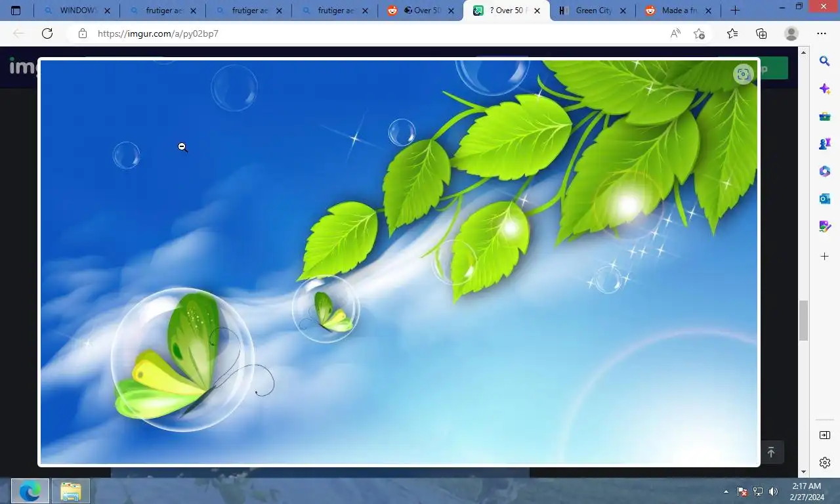Add this page to favorites
This screenshot has width=840, height=504.
[700, 33]
